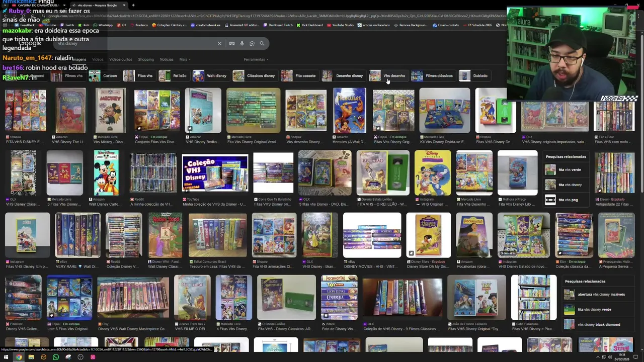This screenshot has width=644, height=362.
Task: Open the Remove Background bookmark
Action: 411,25
